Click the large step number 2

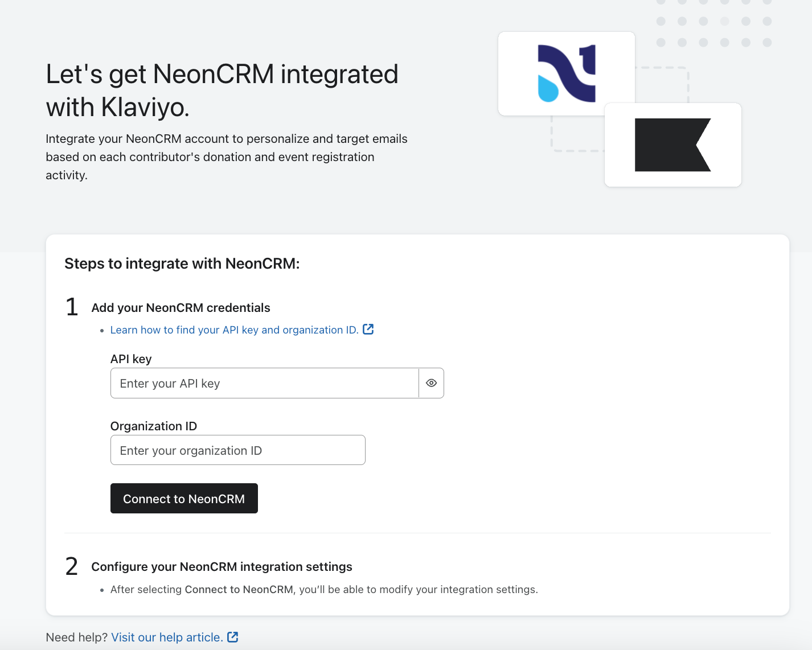coord(72,566)
